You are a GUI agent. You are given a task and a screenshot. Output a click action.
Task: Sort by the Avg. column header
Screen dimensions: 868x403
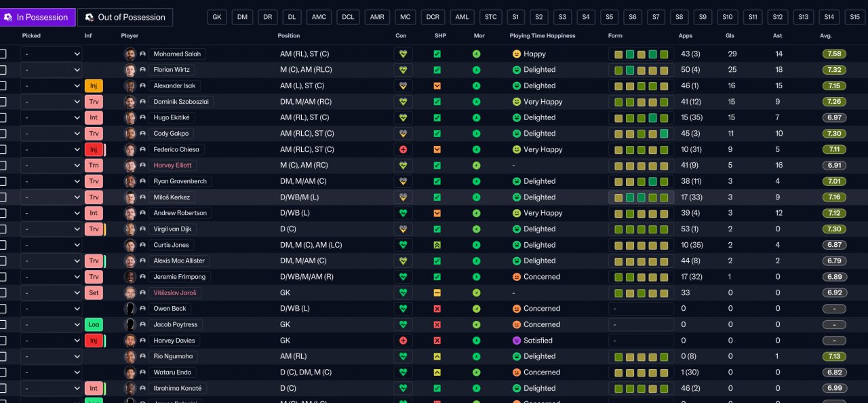[x=825, y=35]
